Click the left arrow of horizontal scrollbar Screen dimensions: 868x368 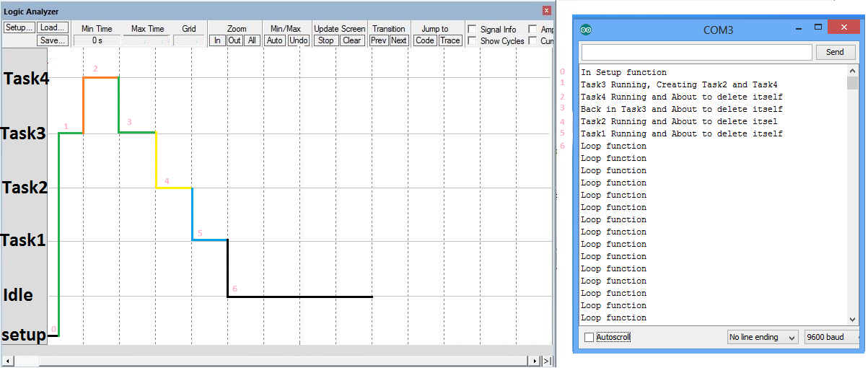pyautogui.click(x=7, y=360)
